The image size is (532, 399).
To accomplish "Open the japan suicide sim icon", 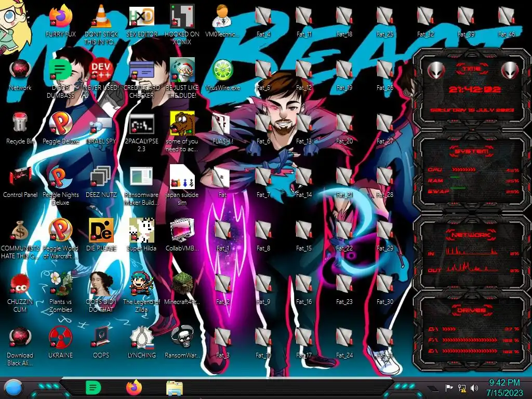I will (x=182, y=177).
